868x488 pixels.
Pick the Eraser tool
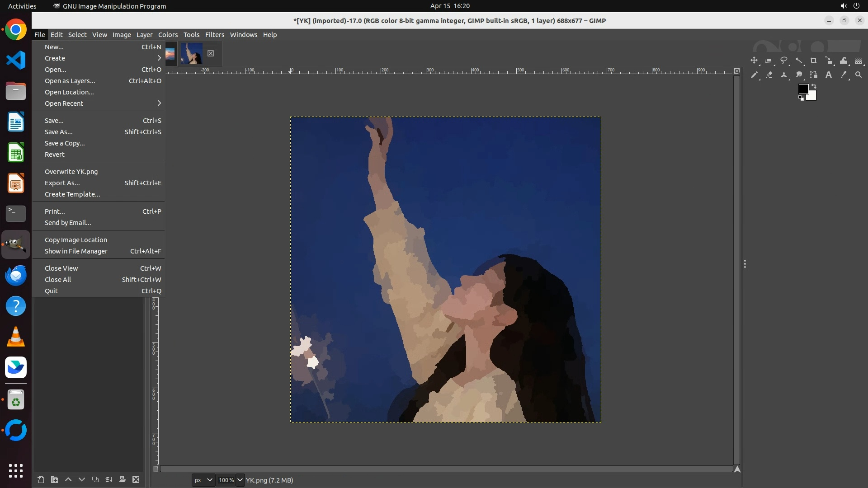[x=769, y=75]
